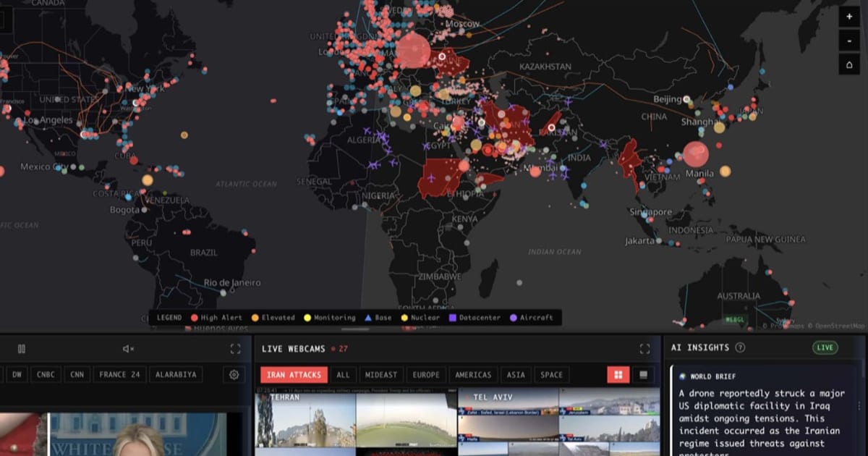Filter webcams to MIDEAST region
The width and height of the screenshot is (868, 456).
coord(380,375)
